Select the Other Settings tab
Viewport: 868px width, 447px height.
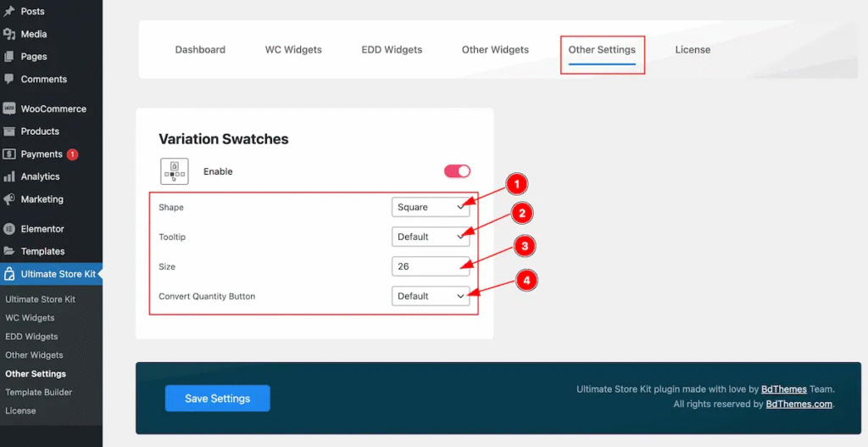pyautogui.click(x=603, y=50)
